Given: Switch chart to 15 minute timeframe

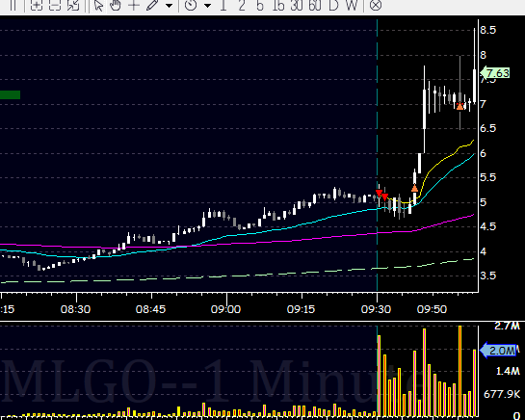Looking at the screenshot, I should pyautogui.click(x=278, y=5).
